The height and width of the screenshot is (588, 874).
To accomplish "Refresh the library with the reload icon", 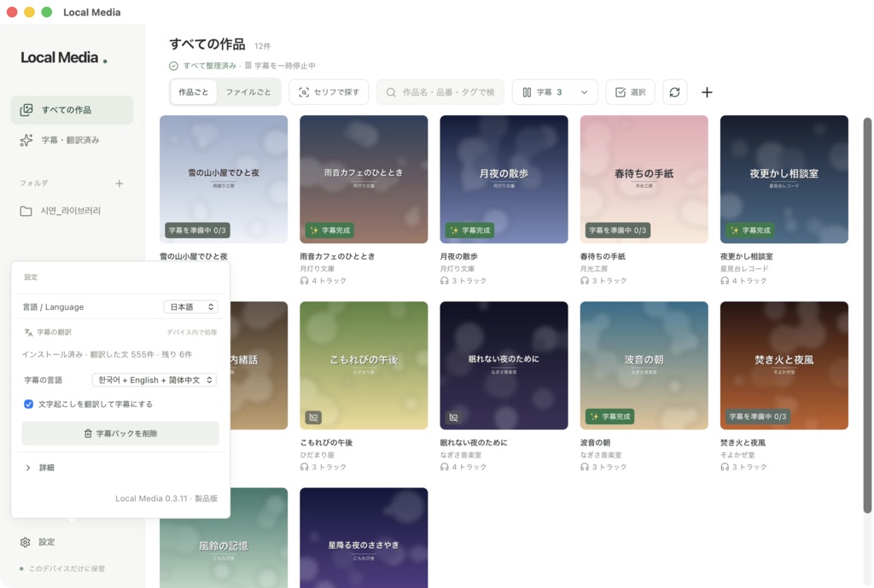I will (x=674, y=92).
